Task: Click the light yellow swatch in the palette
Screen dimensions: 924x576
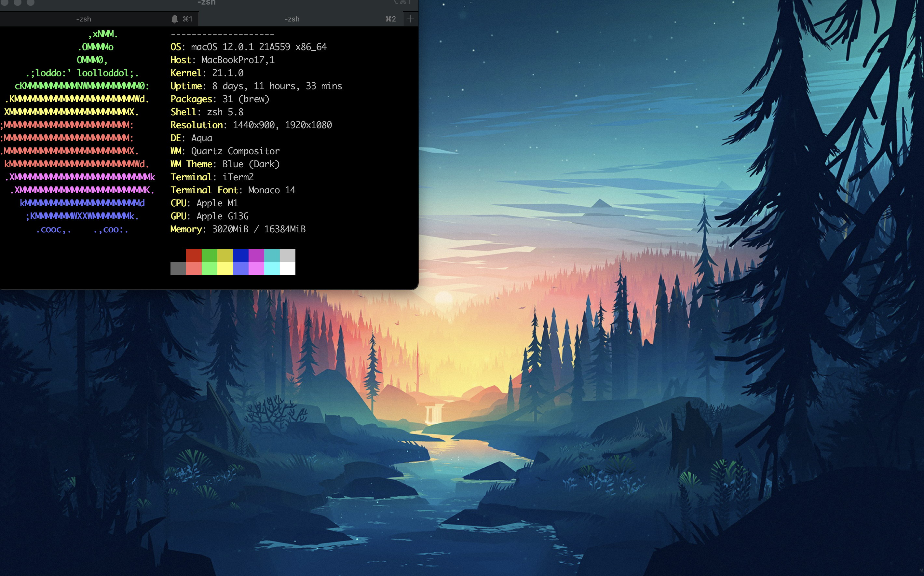Action: [225, 268]
